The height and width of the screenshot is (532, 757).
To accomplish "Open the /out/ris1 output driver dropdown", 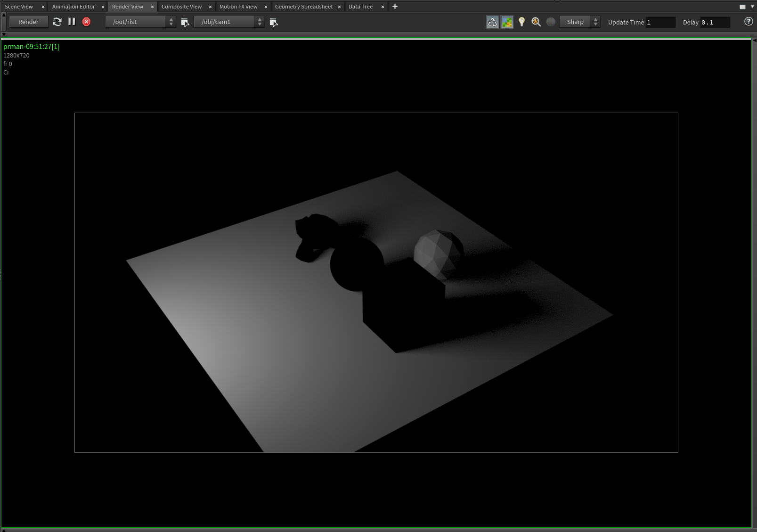I will tap(139, 22).
